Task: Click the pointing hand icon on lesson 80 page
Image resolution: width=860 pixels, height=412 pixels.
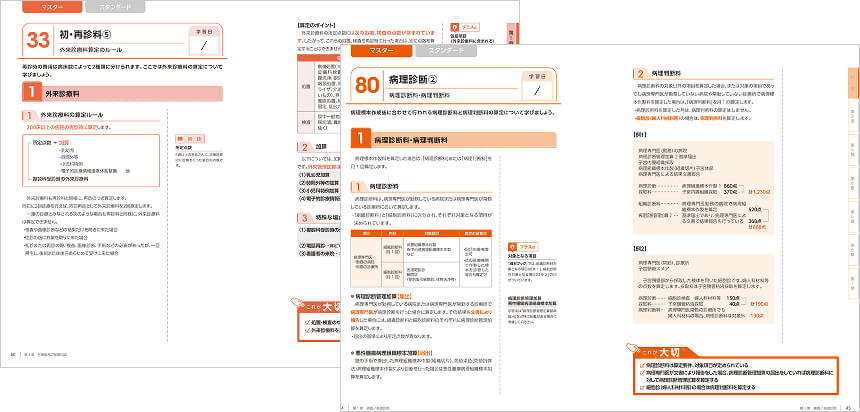Action: pos(632,348)
